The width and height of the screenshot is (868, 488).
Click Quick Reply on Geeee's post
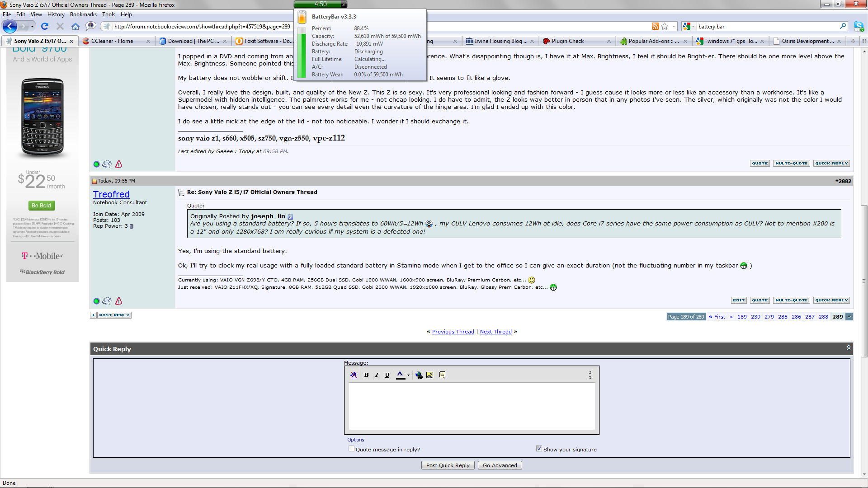click(831, 163)
